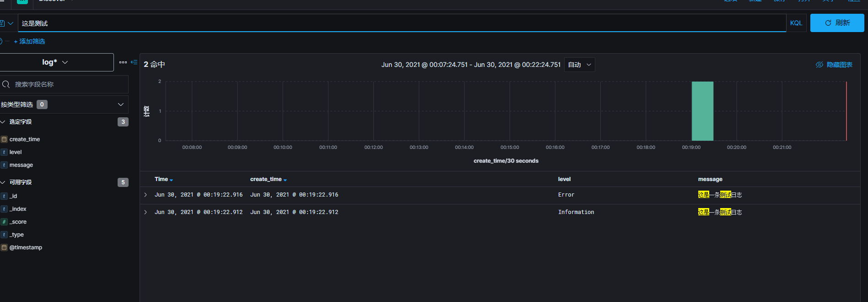Select the @timestamp available field
The width and height of the screenshot is (868, 302).
click(x=26, y=247)
